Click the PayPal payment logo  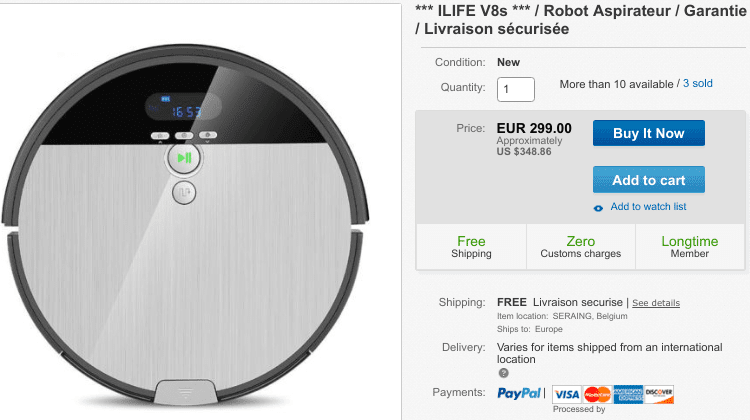click(519, 393)
